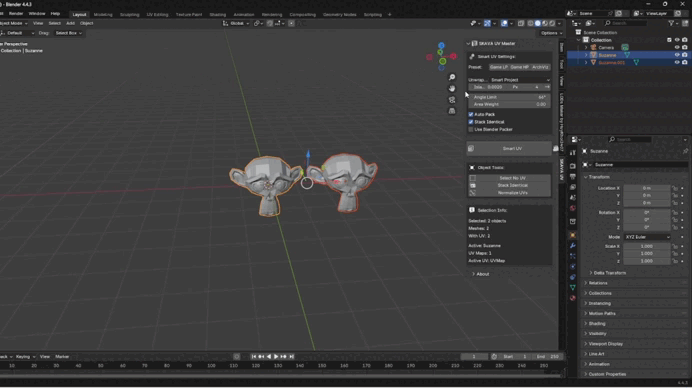Toggle the camera view icon in viewport
The width and height of the screenshot is (692, 388).
point(452,100)
